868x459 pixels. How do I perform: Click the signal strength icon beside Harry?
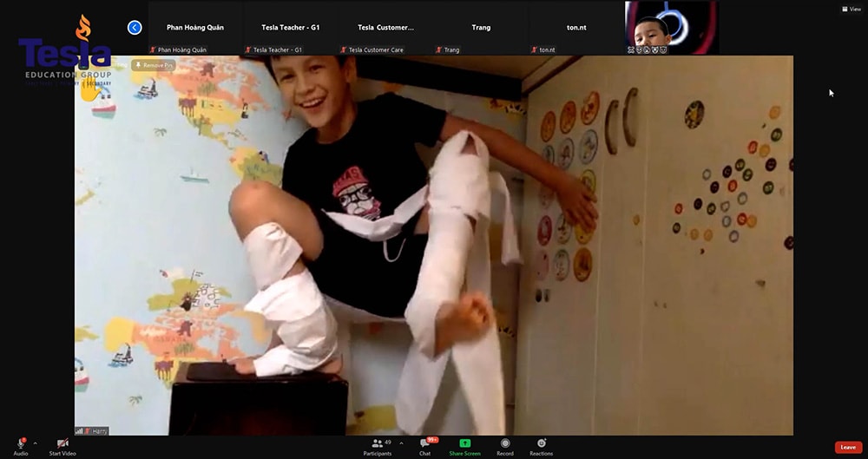pos(80,430)
